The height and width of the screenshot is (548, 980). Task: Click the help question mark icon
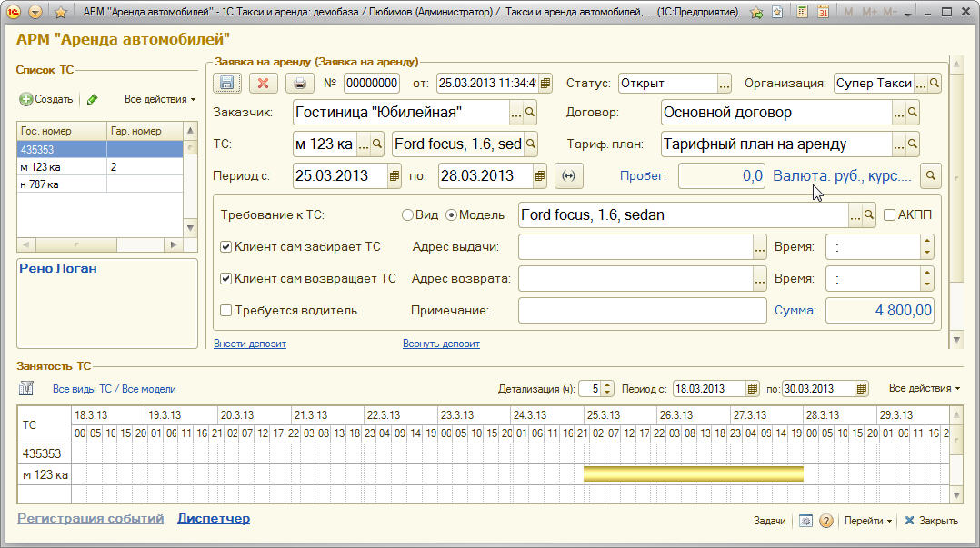pyautogui.click(x=825, y=521)
